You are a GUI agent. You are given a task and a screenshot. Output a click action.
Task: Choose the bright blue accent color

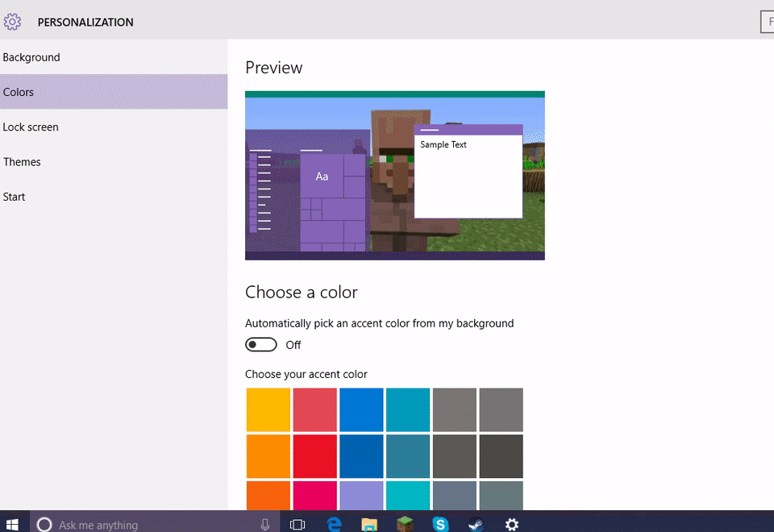click(361, 409)
